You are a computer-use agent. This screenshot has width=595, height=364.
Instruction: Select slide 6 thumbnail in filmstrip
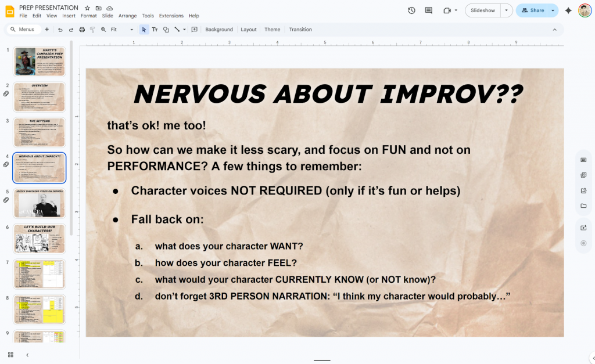pyautogui.click(x=40, y=239)
